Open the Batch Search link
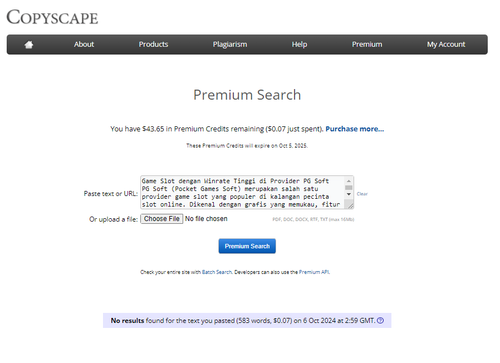This screenshot has height=363, width=500. pos(217,272)
